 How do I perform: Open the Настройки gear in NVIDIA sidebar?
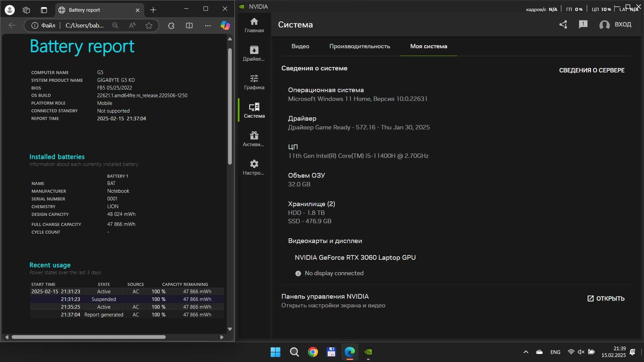pyautogui.click(x=254, y=168)
